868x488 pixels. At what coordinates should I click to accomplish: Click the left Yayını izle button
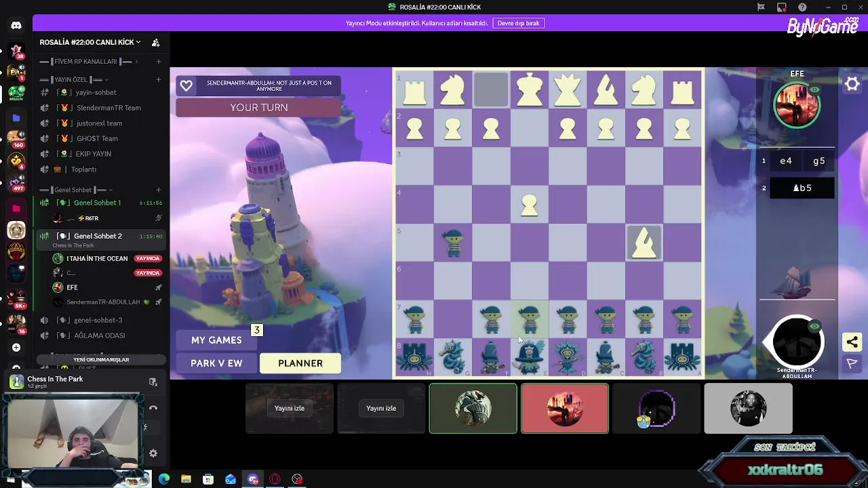pyautogui.click(x=290, y=408)
